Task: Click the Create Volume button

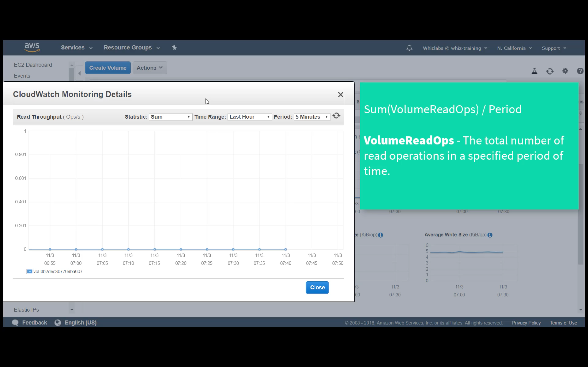Action: pos(108,68)
